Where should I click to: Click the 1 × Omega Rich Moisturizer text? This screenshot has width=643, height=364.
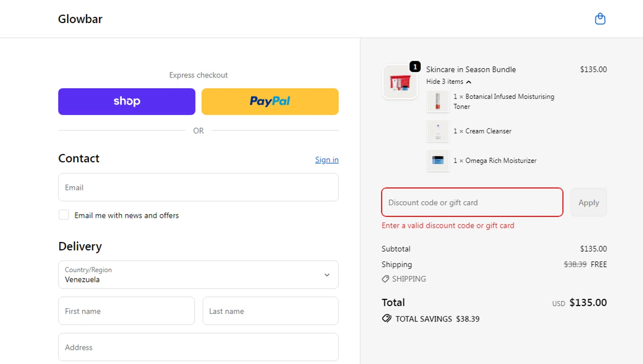pos(495,161)
